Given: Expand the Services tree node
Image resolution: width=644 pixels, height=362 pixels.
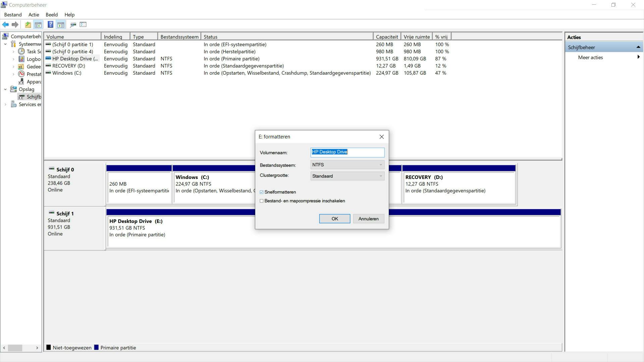Looking at the screenshot, I should (5, 104).
